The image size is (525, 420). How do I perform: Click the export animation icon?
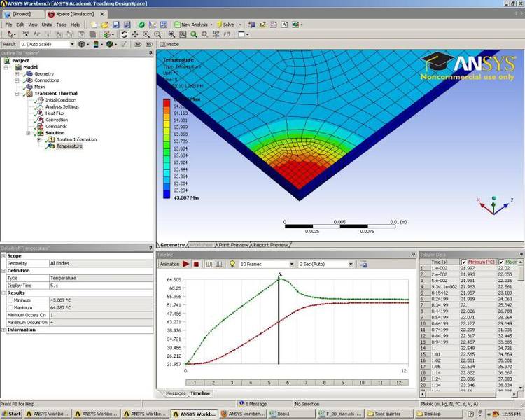click(x=363, y=265)
